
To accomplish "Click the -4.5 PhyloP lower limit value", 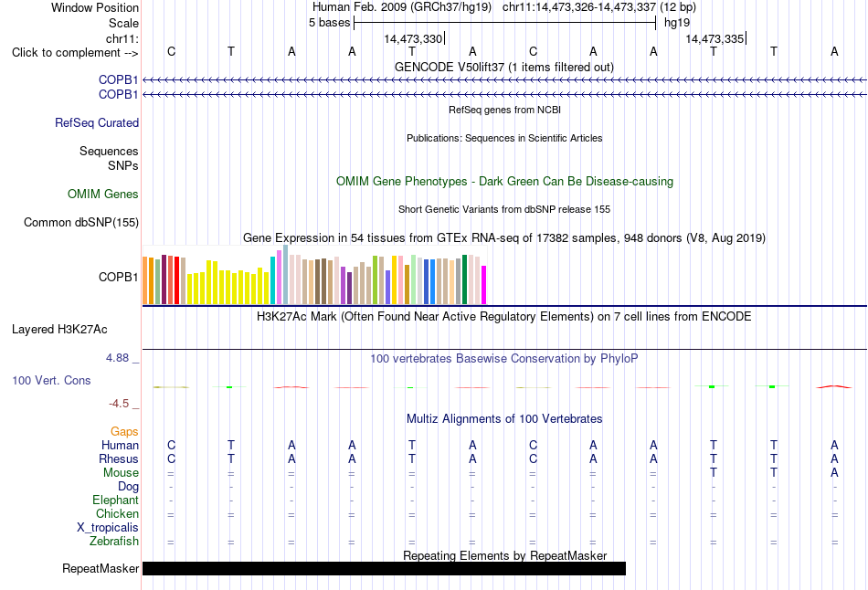I will [x=119, y=404].
